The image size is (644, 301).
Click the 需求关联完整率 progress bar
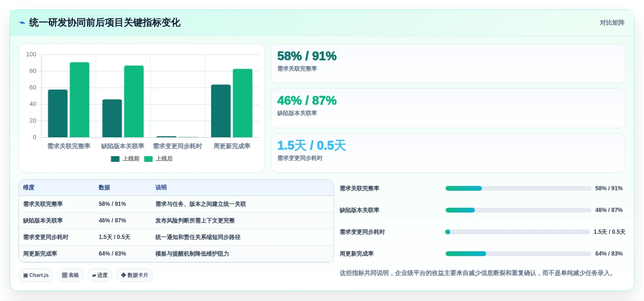[x=518, y=188]
